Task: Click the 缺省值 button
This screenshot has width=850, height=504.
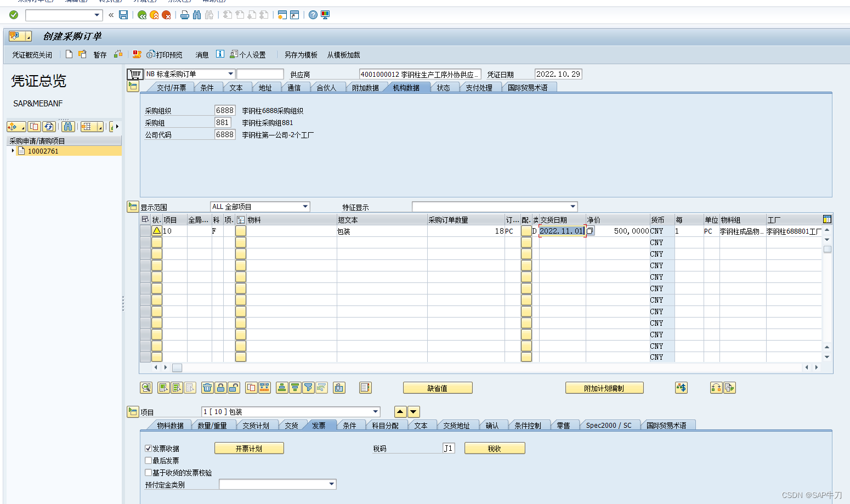Action: pos(438,388)
